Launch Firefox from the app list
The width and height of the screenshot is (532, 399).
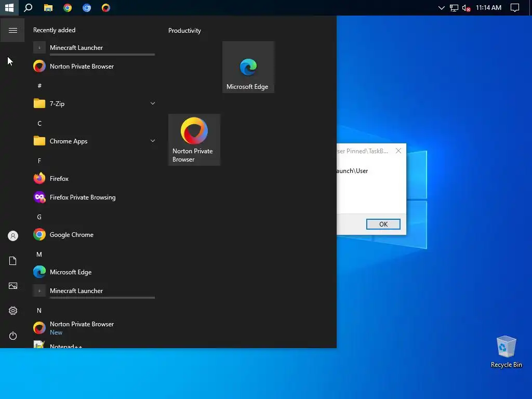[x=95, y=179]
